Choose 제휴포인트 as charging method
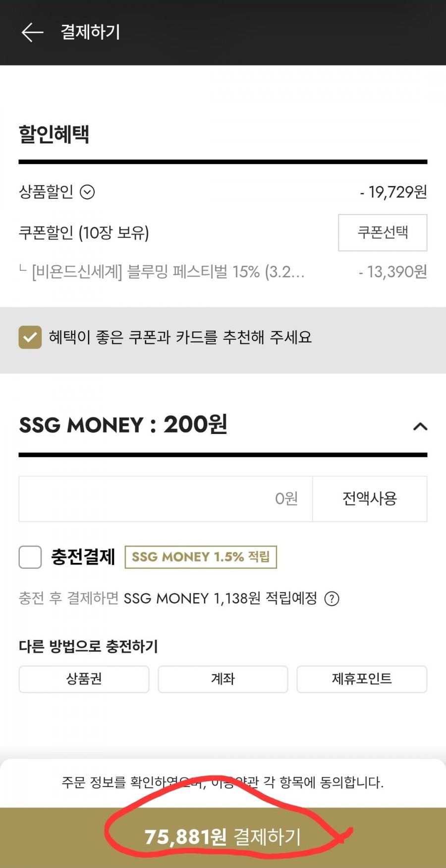Viewport: 446px width, 868px height. click(x=362, y=679)
